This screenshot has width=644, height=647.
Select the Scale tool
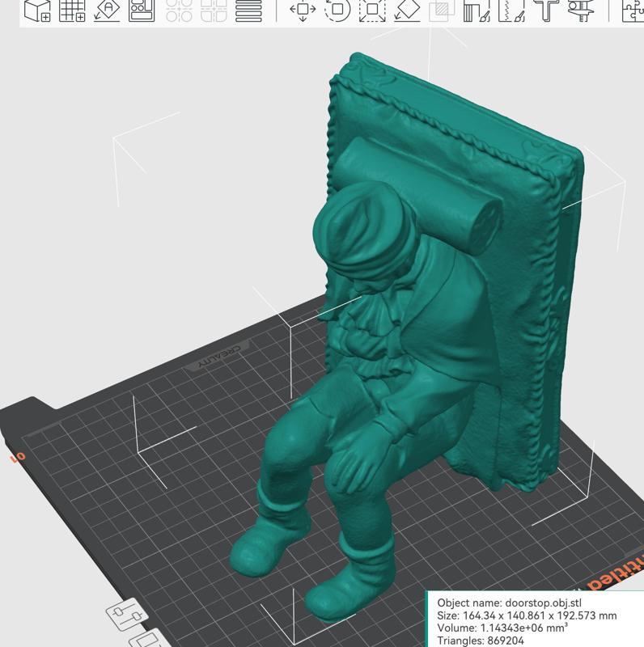click(x=372, y=11)
